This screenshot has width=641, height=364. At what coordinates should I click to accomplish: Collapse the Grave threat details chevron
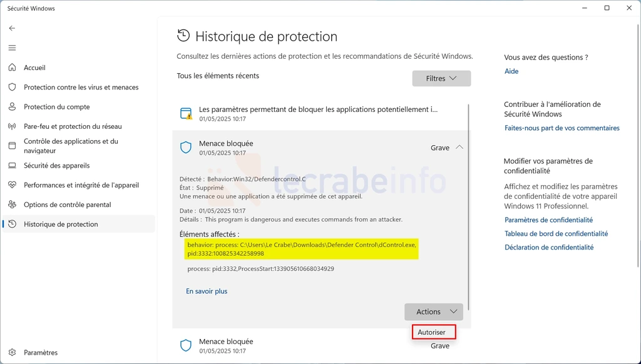point(459,148)
